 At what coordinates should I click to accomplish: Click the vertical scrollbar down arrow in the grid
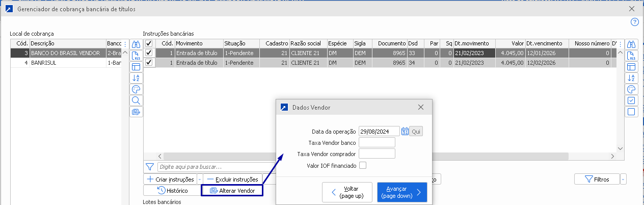(620, 148)
